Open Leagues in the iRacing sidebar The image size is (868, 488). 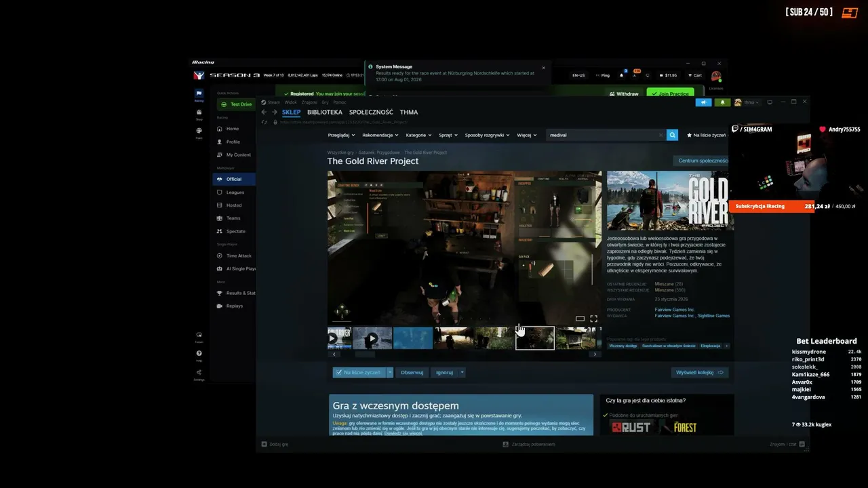click(x=234, y=192)
